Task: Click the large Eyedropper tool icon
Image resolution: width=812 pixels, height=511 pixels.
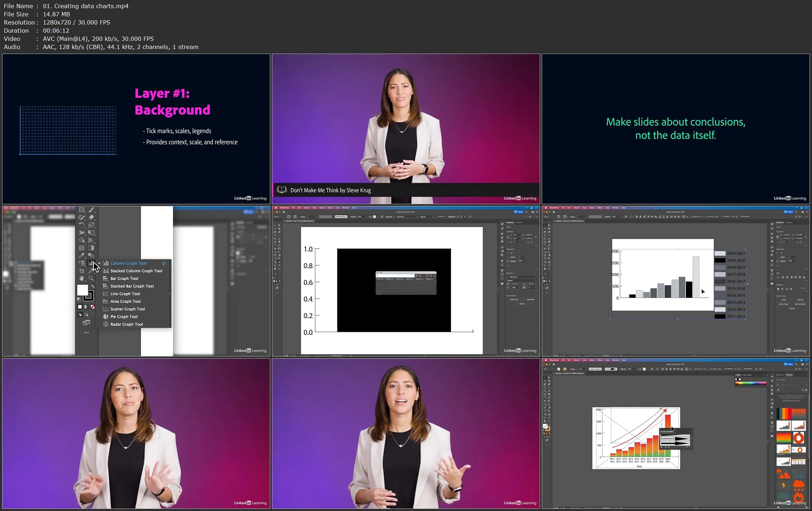Action: [82, 255]
